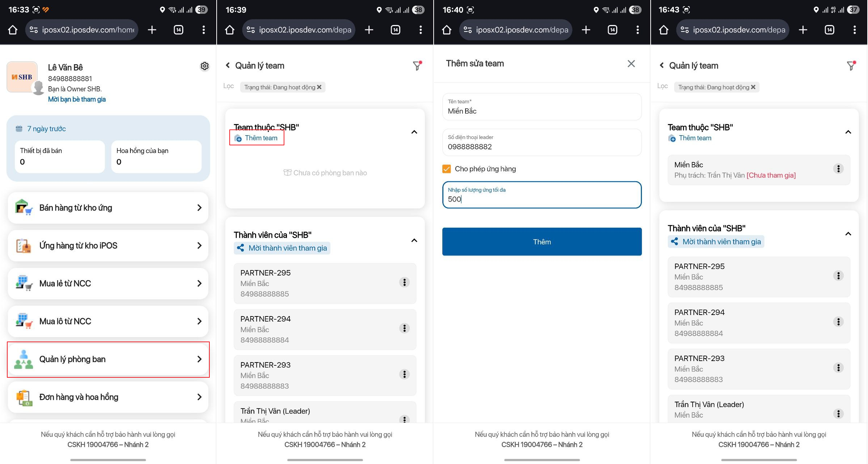Screen dimensions: 868x464
Task: Click the SHB logo thumbnail
Action: [22, 77]
